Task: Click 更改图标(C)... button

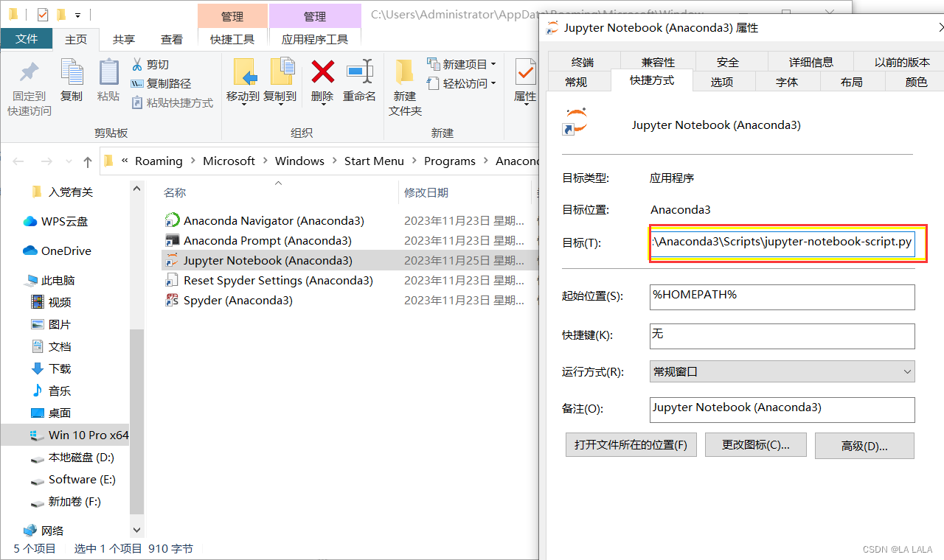Action: (755, 445)
